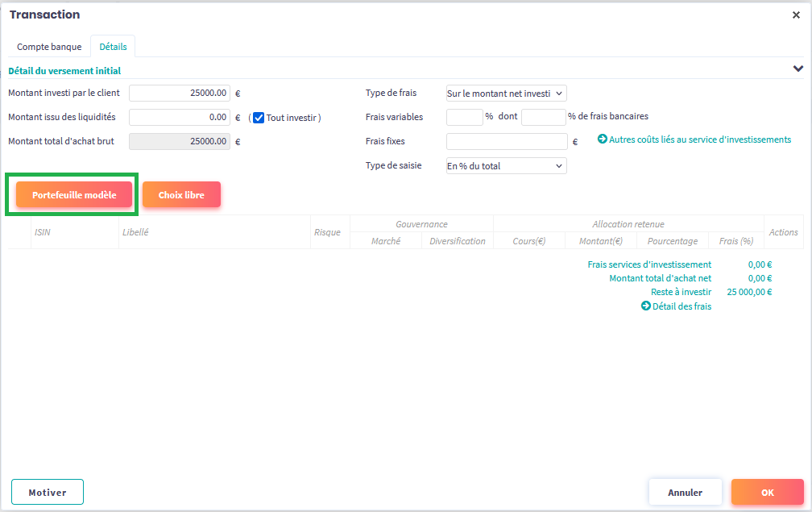This screenshot has width=812, height=512.
Task: Open the Détail des frais link
Action: point(681,306)
